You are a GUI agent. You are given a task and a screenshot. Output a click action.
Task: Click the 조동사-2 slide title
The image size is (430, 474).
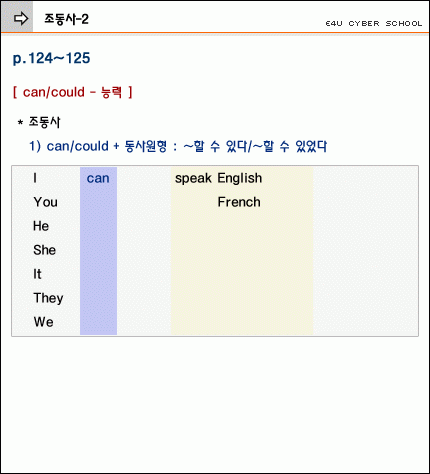[x=66, y=19]
